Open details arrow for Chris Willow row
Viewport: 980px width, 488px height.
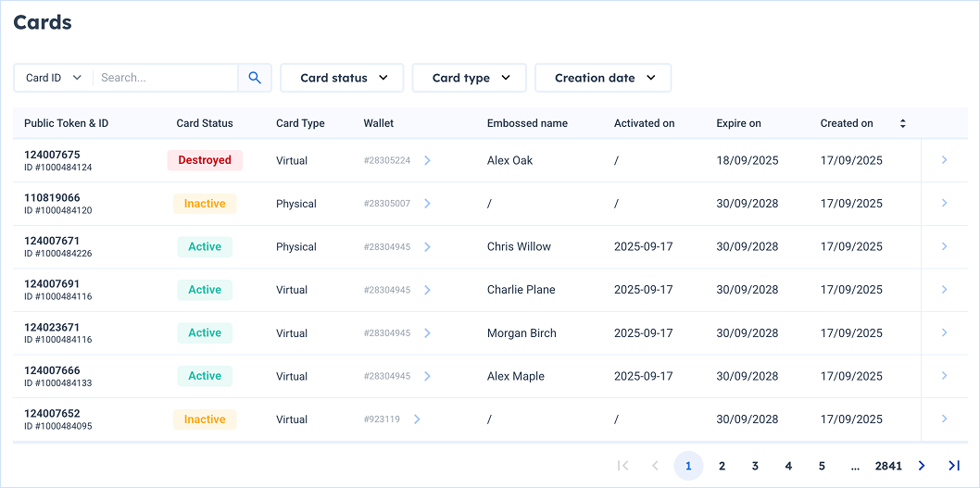[x=944, y=246]
